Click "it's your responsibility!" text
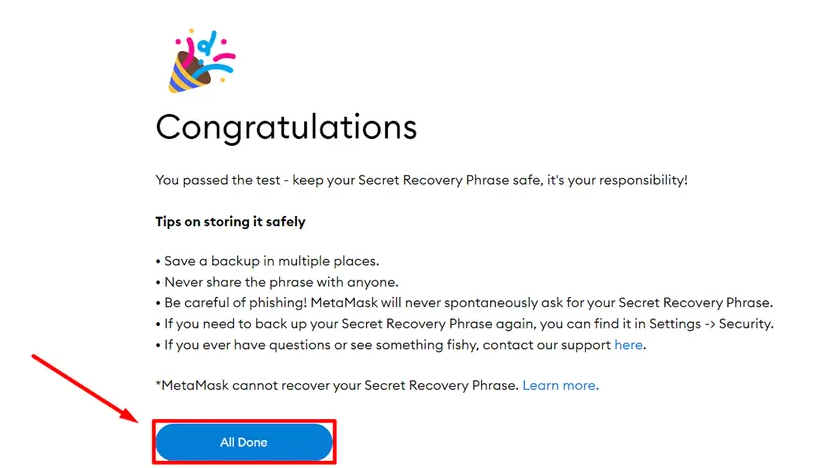Viewport: 821px width, 468px height. tap(617, 180)
